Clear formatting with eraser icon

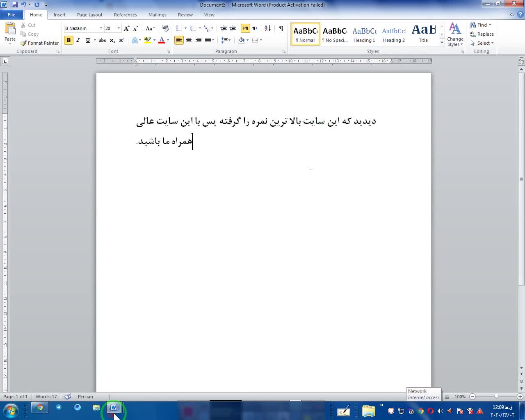point(165,28)
